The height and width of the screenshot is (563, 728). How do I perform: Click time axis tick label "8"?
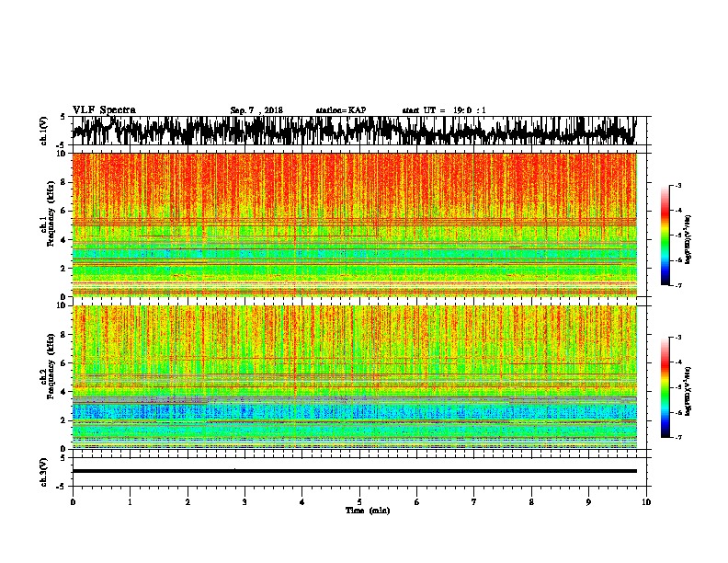[531, 502]
